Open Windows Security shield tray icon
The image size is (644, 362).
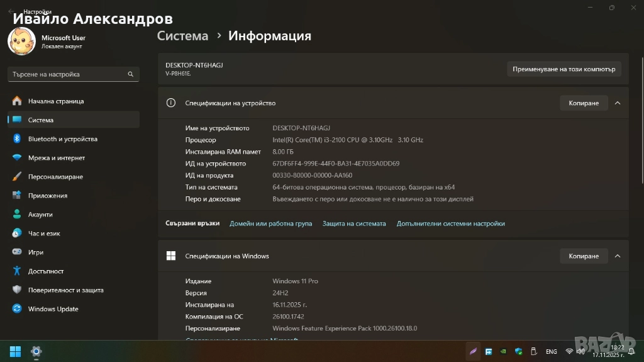coord(519,351)
